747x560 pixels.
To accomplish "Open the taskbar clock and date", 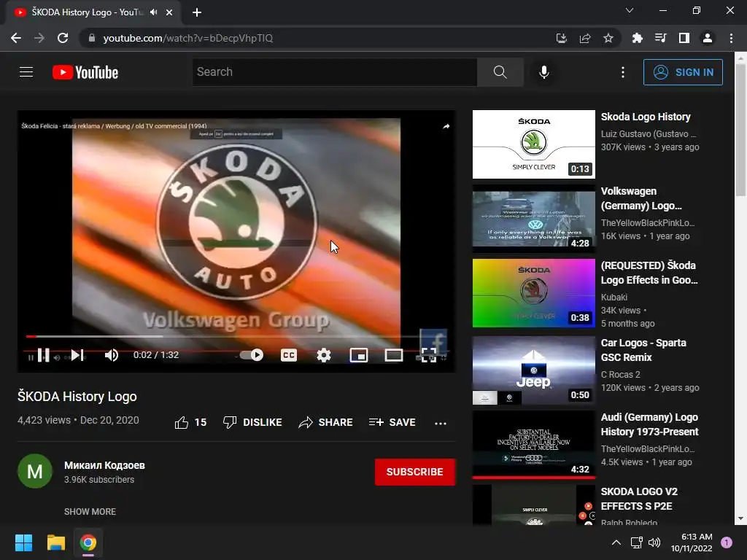I will 692,542.
